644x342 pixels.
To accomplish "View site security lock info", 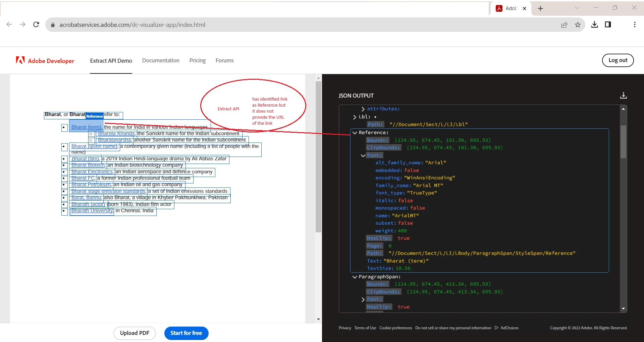I will [x=53, y=25].
